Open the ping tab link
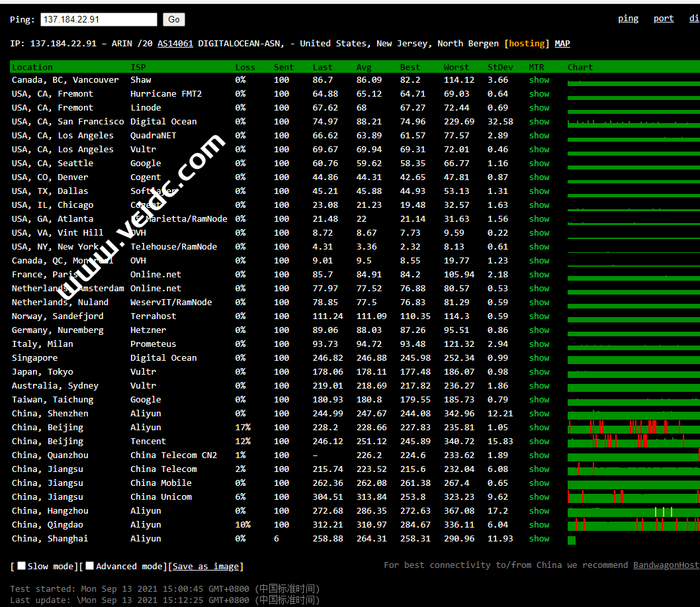 point(628,19)
